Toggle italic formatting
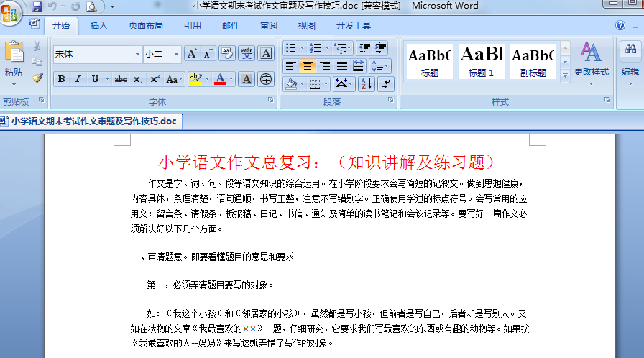The height and width of the screenshot is (358, 644). pos(78,79)
